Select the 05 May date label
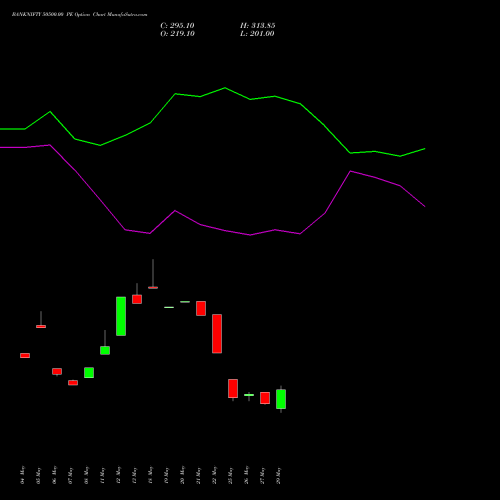This screenshot has height=500, width=500. [38, 475]
